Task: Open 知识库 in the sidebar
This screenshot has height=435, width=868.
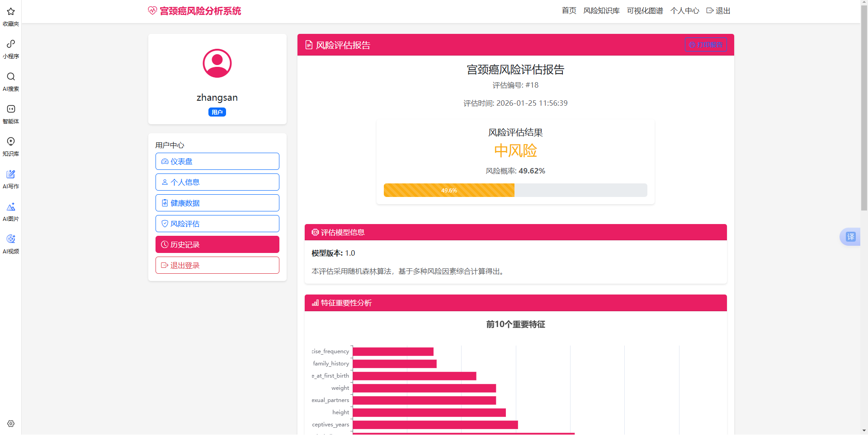Action: 10,146
